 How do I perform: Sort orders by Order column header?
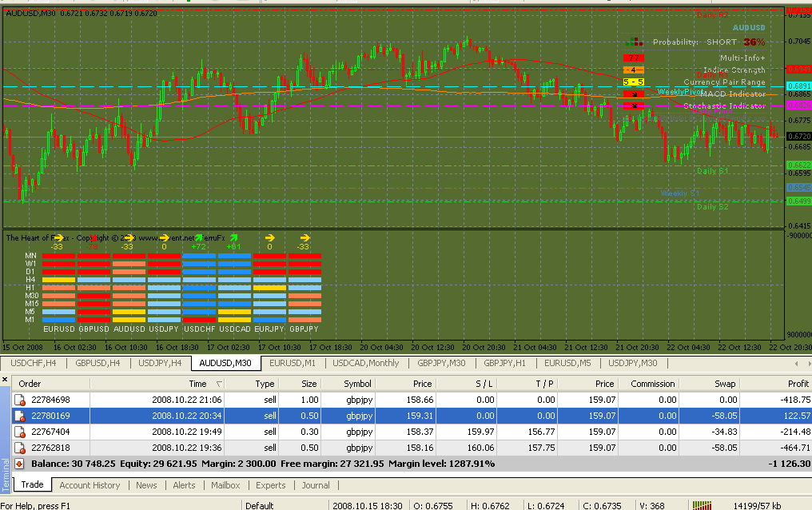pyautogui.click(x=51, y=384)
